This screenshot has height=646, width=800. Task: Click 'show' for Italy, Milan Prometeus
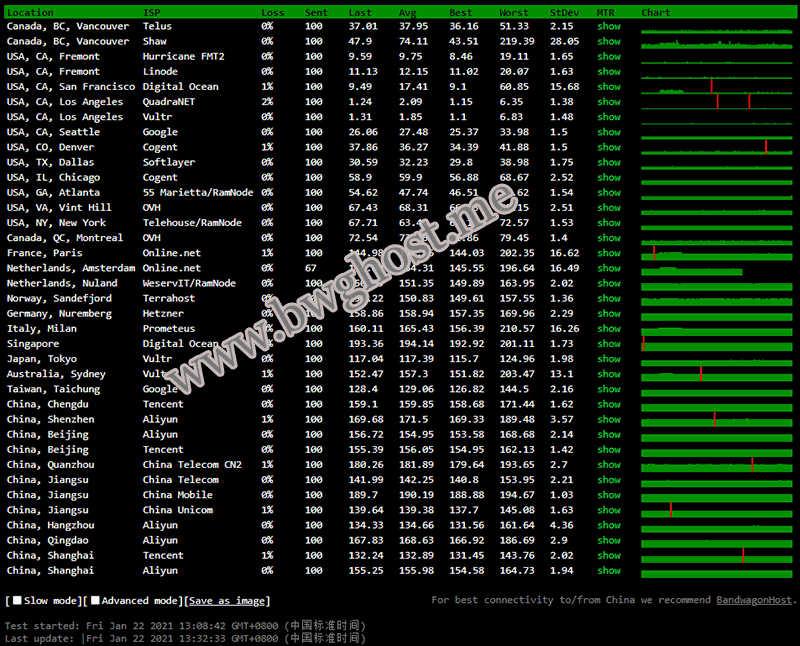tap(609, 329)
